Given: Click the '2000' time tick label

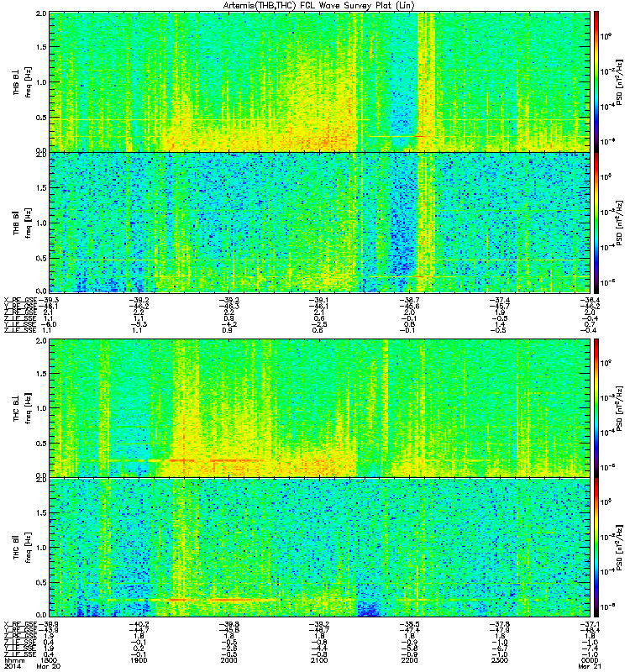Looking at the screenshot, I should click(229, 660).
